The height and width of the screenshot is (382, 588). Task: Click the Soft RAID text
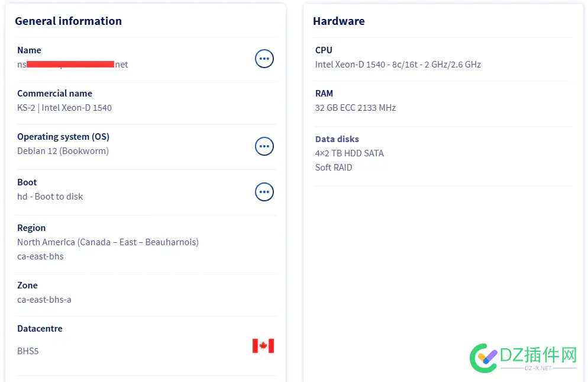pyautogui.click(x=334, y=168)
